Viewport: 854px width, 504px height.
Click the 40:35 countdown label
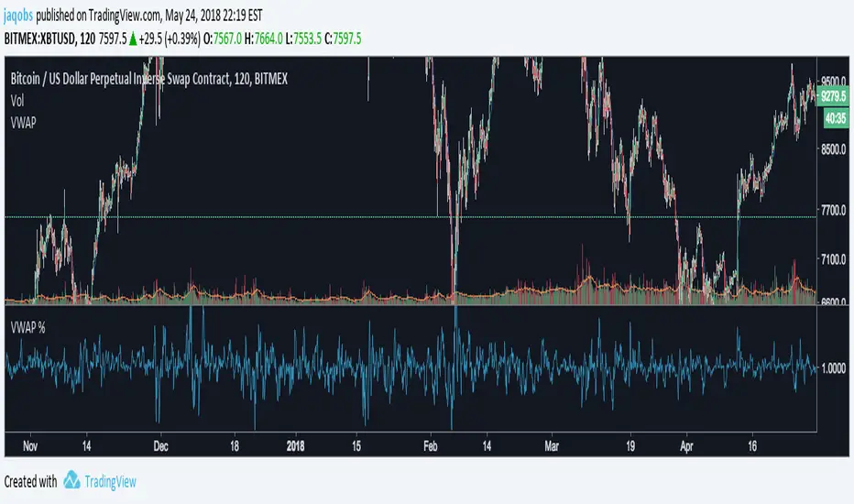coord(836,118)
